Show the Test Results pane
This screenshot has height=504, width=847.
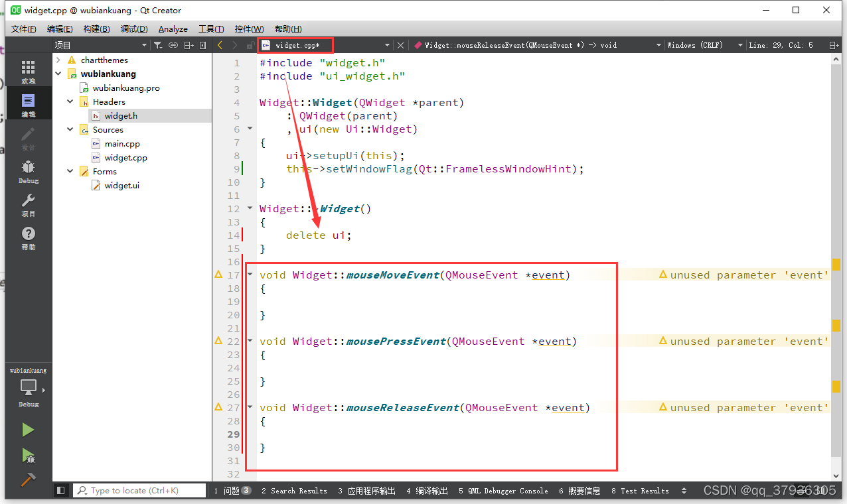click(640, 491)
